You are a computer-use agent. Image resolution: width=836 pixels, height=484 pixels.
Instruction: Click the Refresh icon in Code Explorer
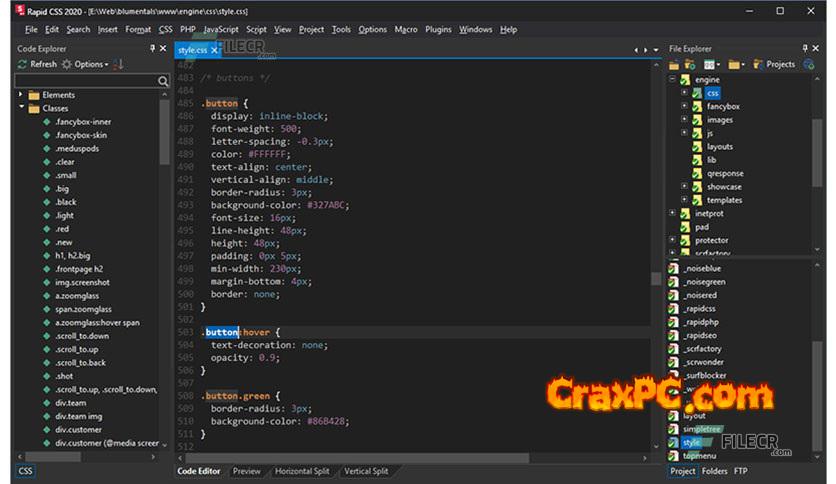(23, 64)
